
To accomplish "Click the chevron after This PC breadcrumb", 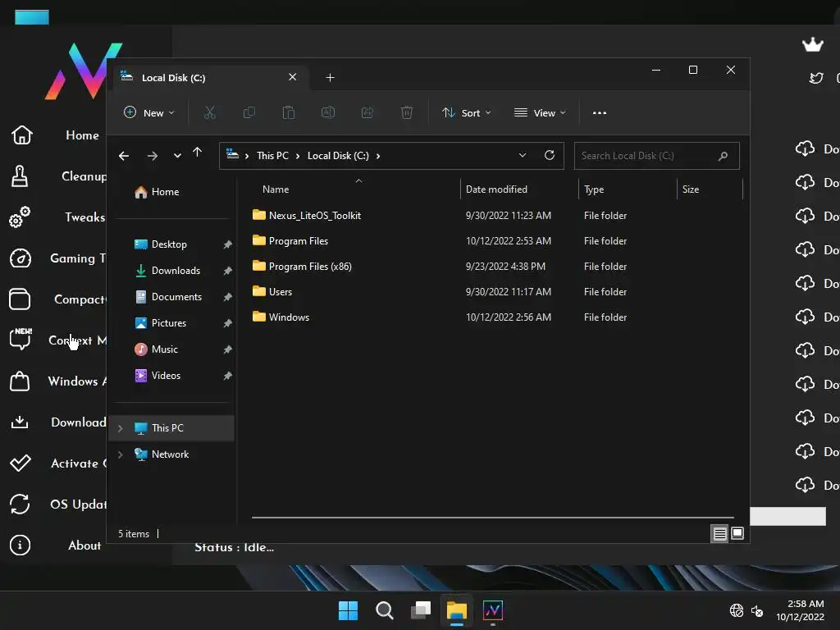I will [x=298, y=156].
